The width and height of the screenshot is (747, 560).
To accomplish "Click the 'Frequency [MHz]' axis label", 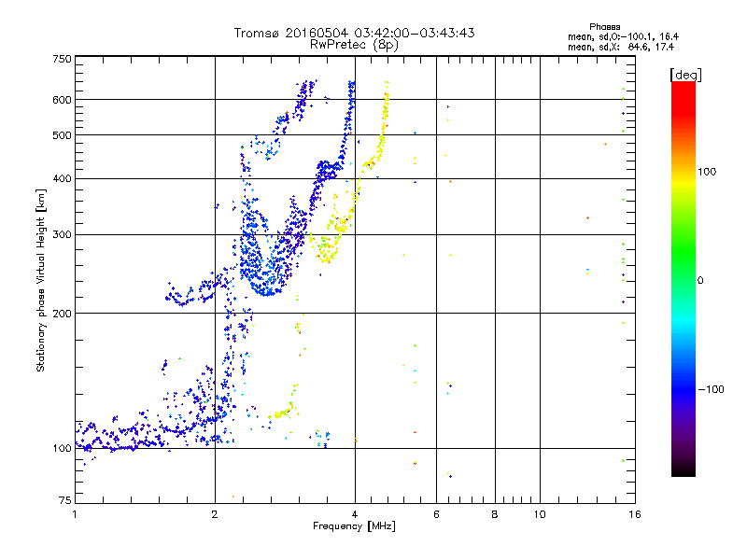I will (x=354, y=526).
